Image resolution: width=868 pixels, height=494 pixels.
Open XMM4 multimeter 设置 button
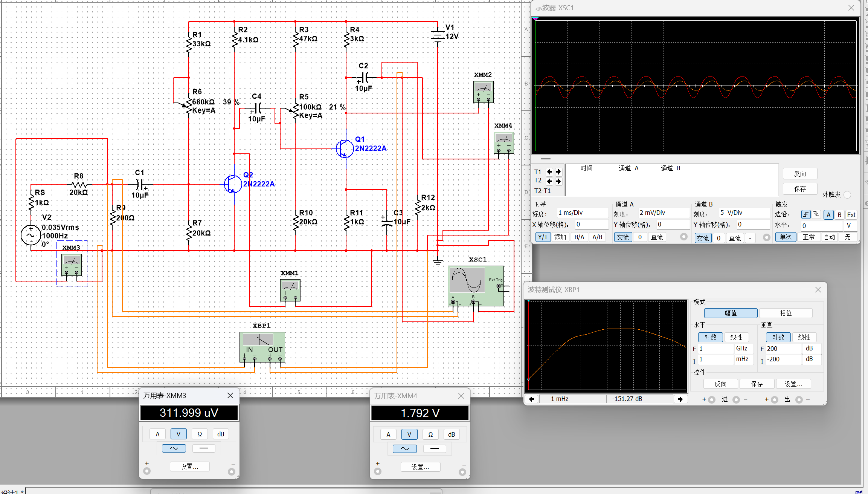pos(420,467)
